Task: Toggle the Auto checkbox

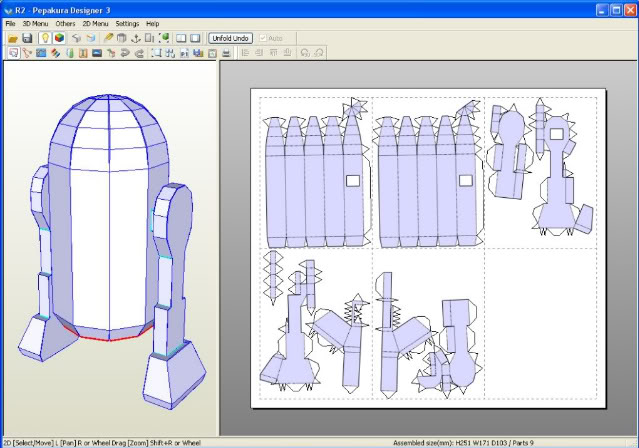Action: pos(264,38)
